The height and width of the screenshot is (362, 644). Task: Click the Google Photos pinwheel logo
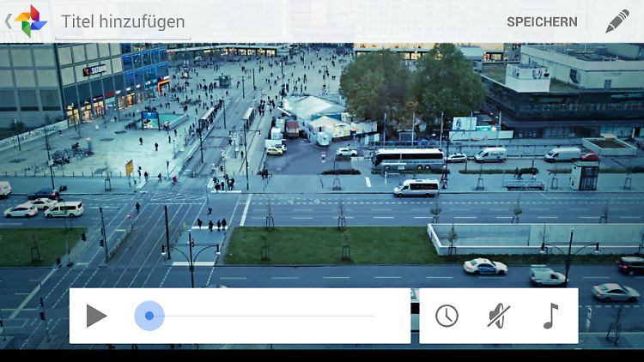31,21
